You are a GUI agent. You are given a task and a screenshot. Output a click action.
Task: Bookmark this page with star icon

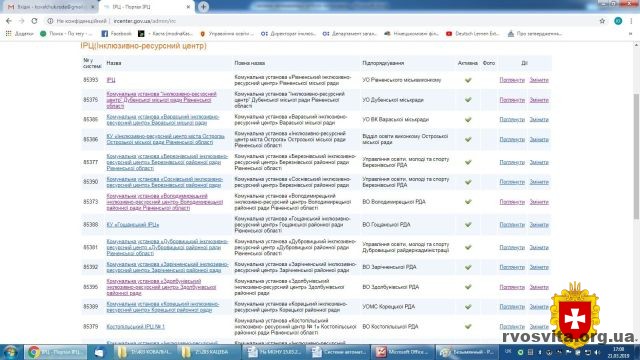[602, 21]
